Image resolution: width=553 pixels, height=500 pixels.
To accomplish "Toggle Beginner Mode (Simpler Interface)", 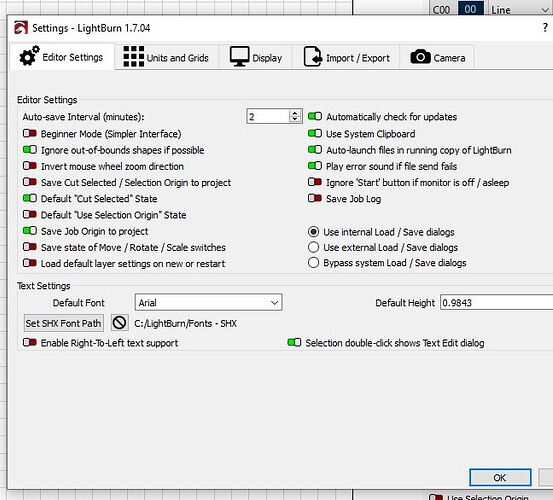I will click(x=30, y=134).
